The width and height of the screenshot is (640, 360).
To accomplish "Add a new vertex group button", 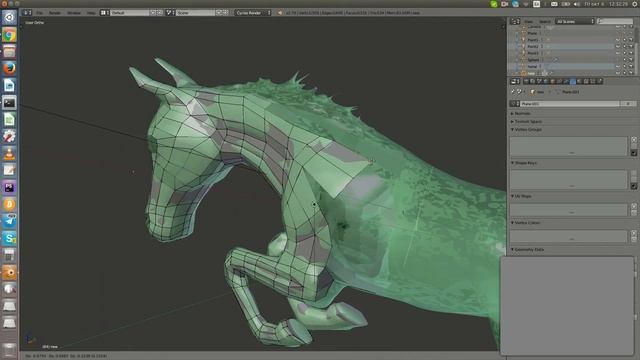I will coord(634,140).
